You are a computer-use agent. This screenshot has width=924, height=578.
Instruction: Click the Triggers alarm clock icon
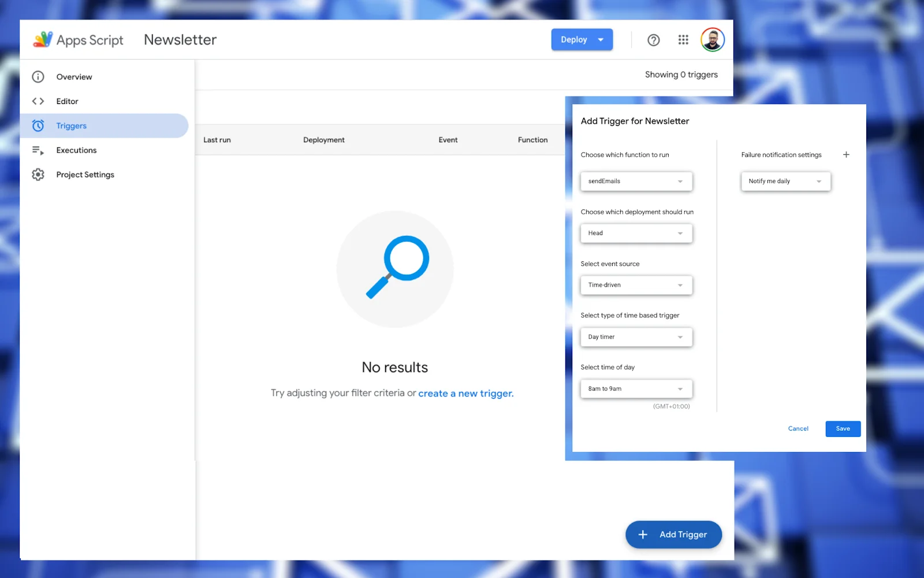tap(38, 125)
